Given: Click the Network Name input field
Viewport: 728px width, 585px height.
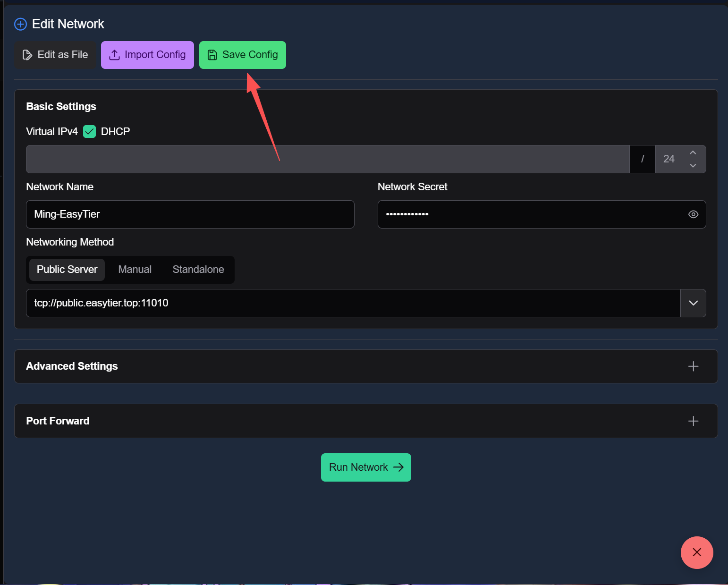Looking at the screenshot, I should 190,214.
